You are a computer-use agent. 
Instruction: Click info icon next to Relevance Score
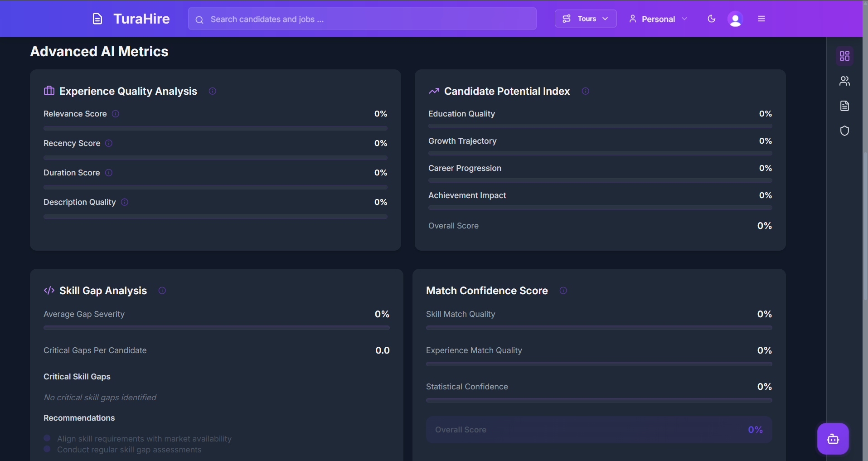click(116, 114)
